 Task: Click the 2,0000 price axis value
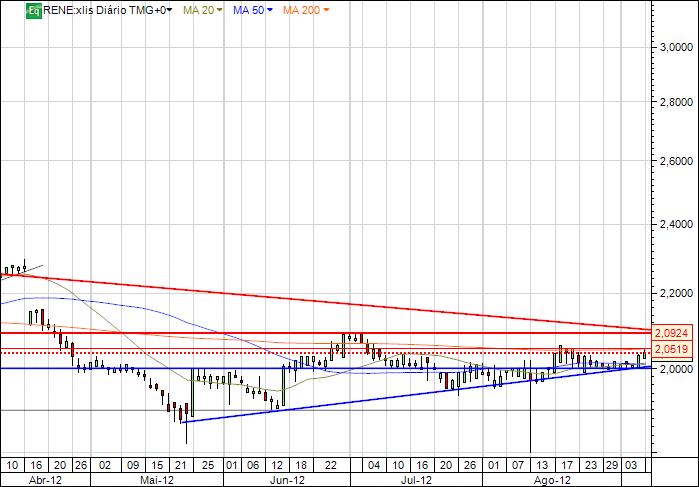pos(674,369)
